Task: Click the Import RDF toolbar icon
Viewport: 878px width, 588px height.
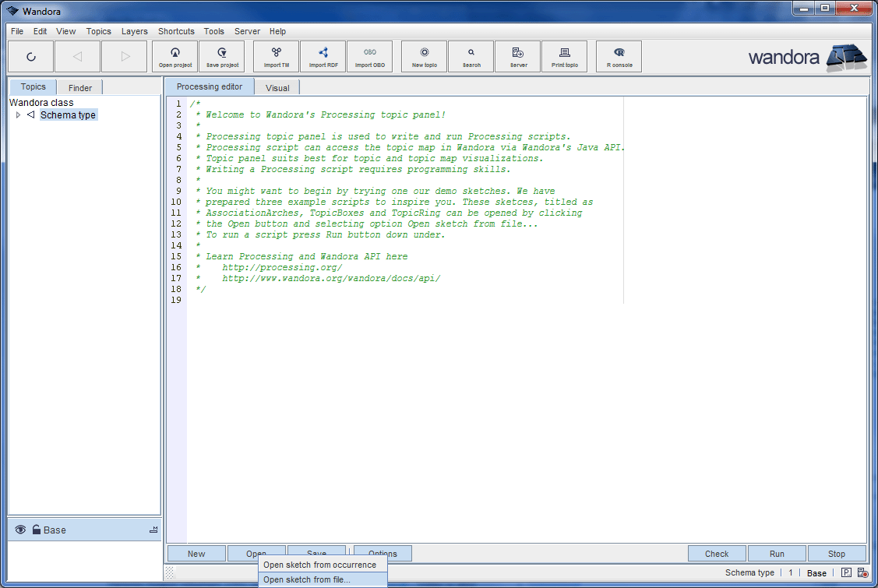Action: [323, 57]
